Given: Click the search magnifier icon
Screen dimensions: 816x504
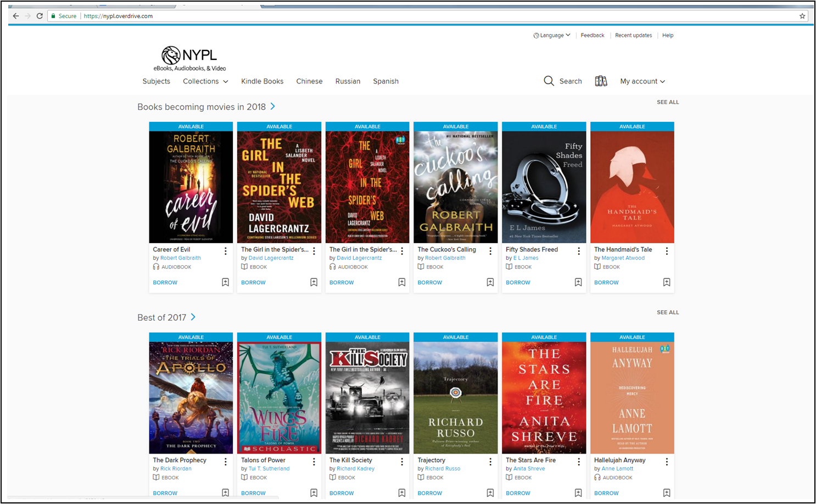Looking at the screenshot, I should click(549, 81).
